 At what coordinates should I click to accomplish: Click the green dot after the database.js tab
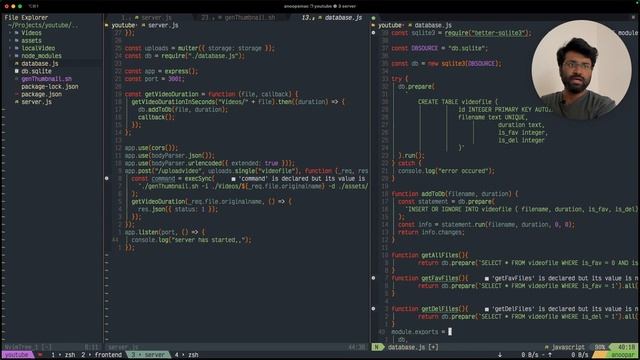click(x=373, y=18)
